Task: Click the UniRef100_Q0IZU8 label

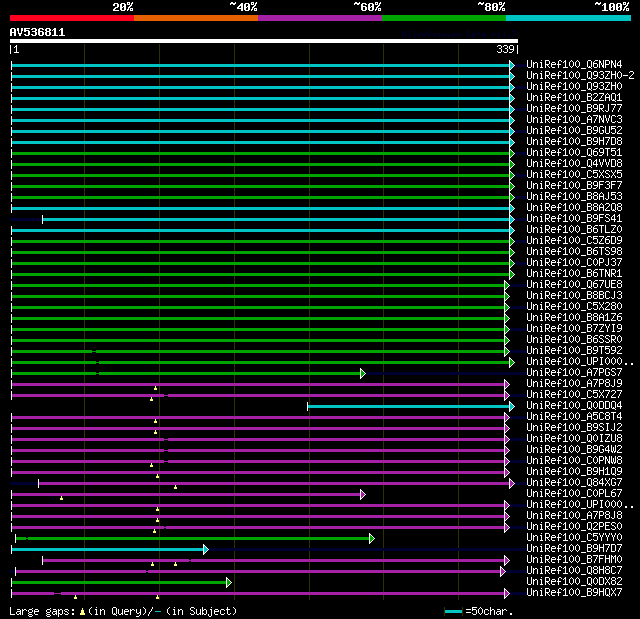Action: 574,439
